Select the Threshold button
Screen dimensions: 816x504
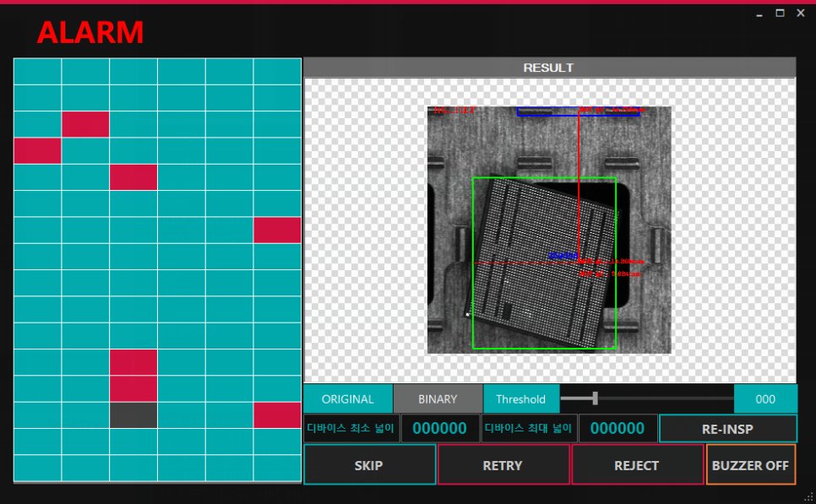[x=521, y=399]
